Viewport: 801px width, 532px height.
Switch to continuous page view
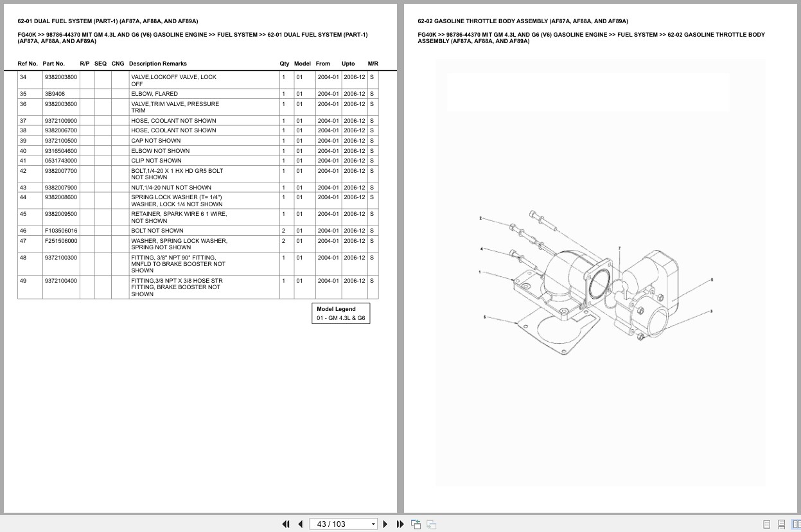pos(782,524)
